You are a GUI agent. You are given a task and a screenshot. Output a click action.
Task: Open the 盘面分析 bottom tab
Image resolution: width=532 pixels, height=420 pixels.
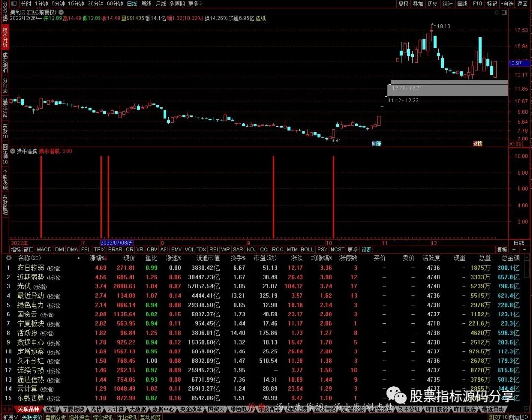[x=55, y=417]
